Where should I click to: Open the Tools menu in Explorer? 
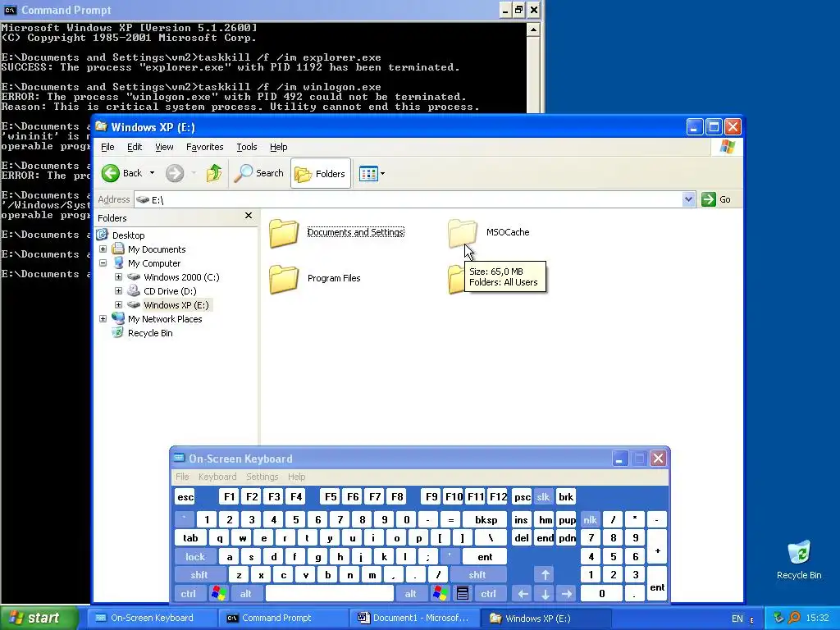tap(246, 147)
